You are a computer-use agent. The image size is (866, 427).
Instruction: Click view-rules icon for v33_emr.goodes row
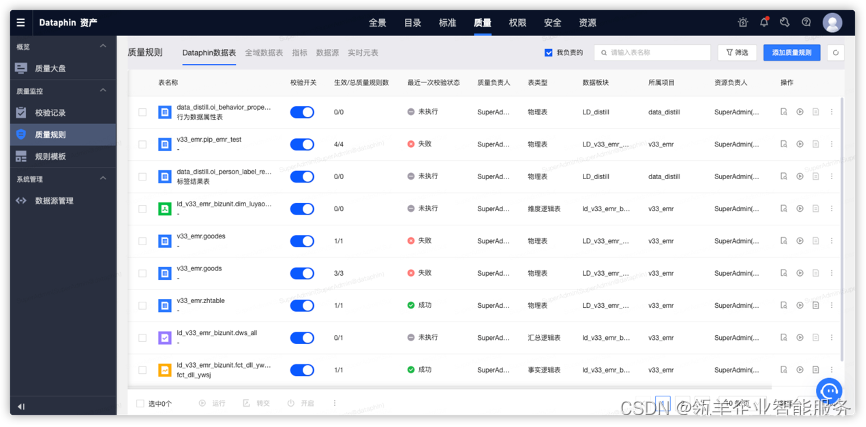(x=784, y=241)
